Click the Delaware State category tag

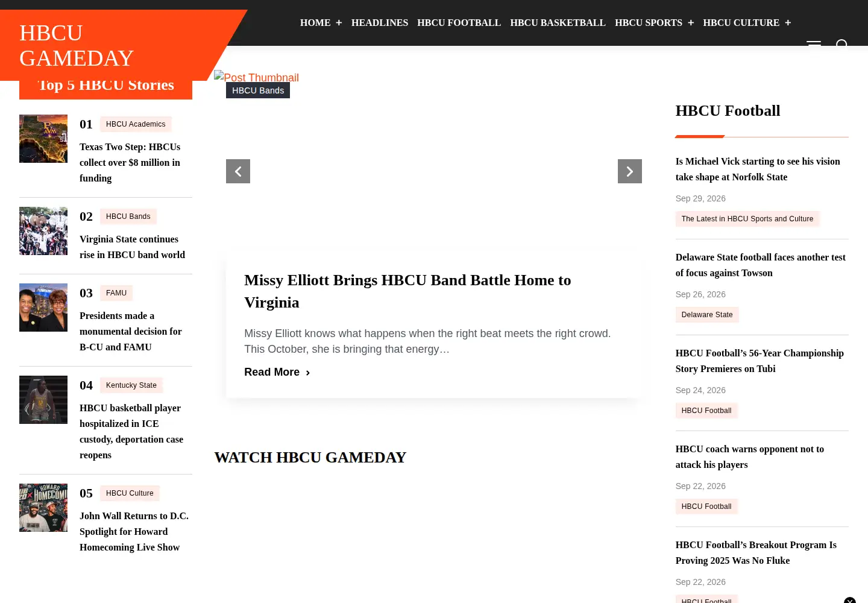pyautogui.click(x=707, y=315)
